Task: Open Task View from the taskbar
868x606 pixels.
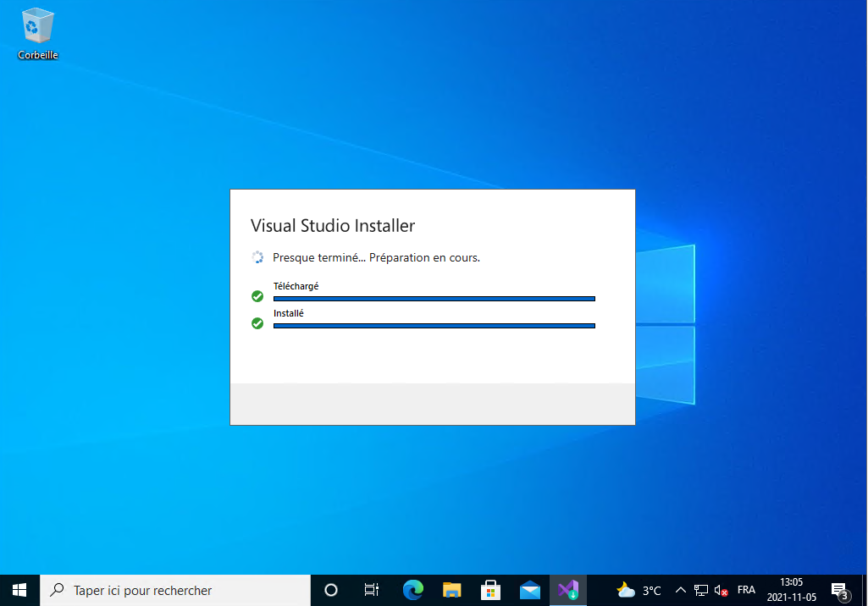Action: click(371, 590)
